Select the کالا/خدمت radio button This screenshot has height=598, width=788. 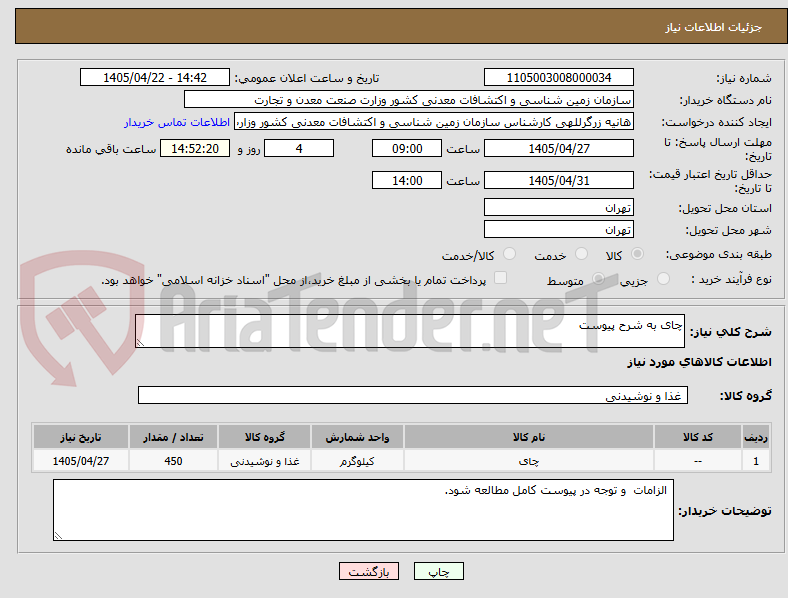point(509,254)
